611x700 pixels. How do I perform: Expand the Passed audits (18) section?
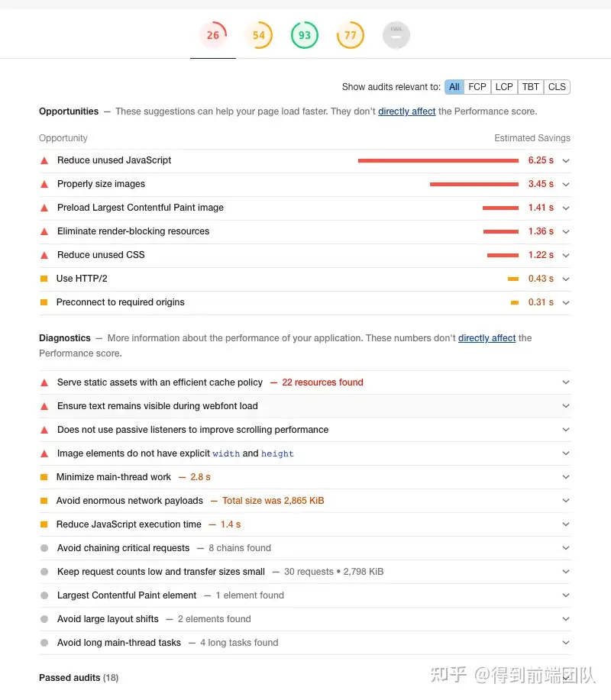(x=79, y=678)
